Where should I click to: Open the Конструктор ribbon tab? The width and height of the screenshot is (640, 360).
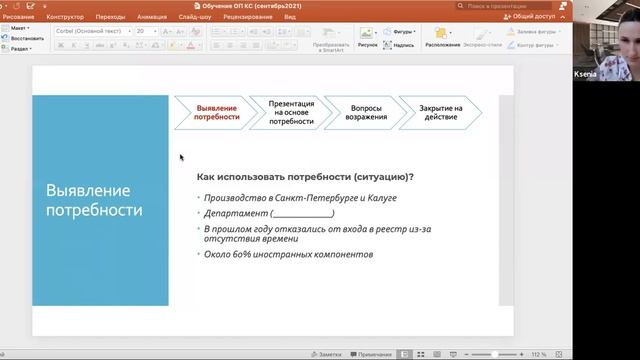pos(65,17)
